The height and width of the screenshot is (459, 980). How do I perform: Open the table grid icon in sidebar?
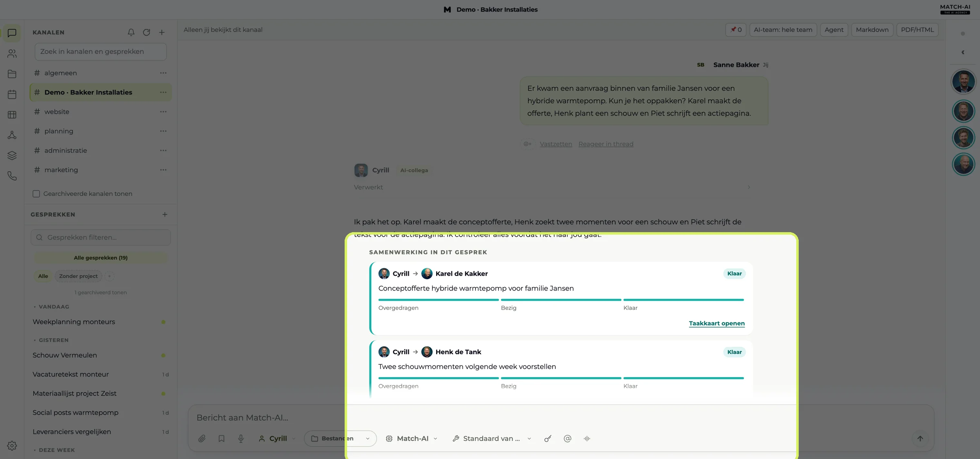[x=12, y=115]
